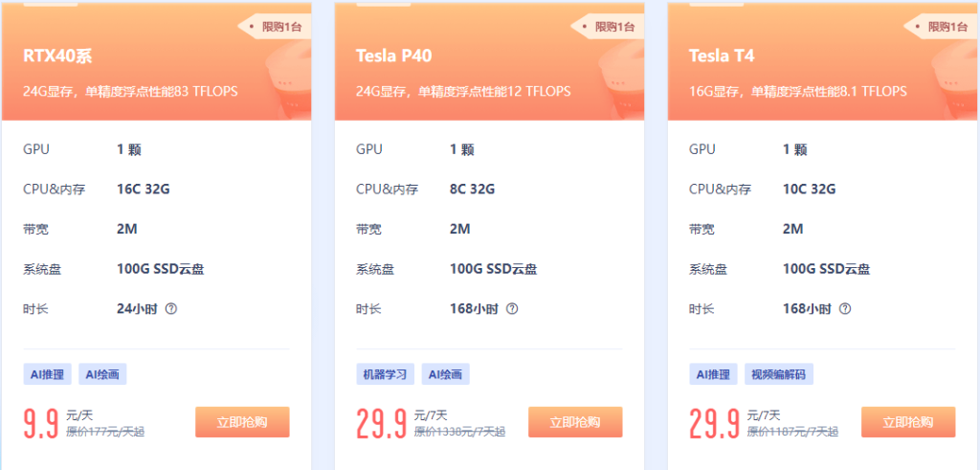
Task: Click the strikethrough 原价1338元/7天起 text
Action: [460, 432]
